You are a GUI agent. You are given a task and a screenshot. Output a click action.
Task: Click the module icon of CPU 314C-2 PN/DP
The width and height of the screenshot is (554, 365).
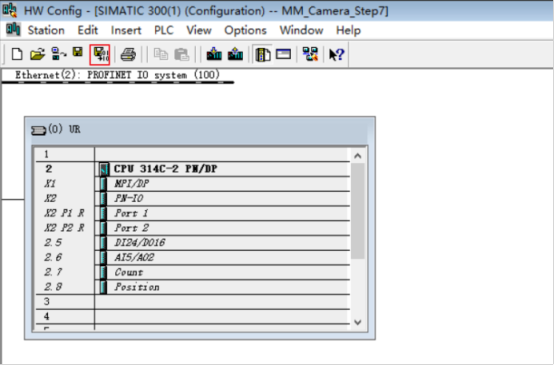(x=104, y=169)
